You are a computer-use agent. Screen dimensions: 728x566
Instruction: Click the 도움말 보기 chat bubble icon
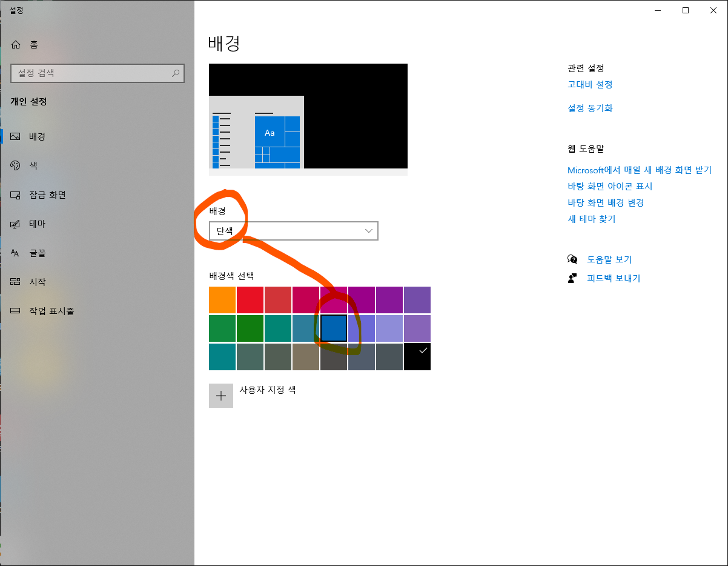coord(572,259)
